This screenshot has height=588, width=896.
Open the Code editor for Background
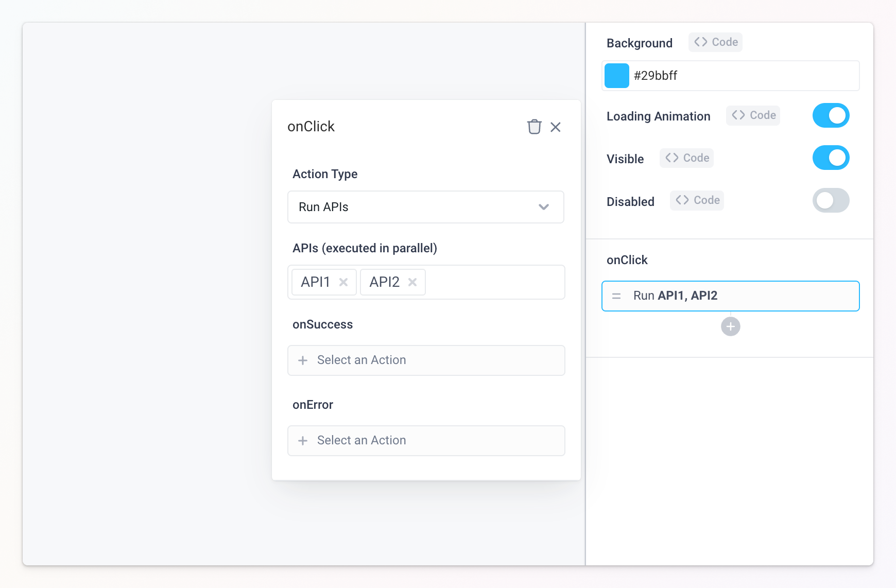point(715,42)
